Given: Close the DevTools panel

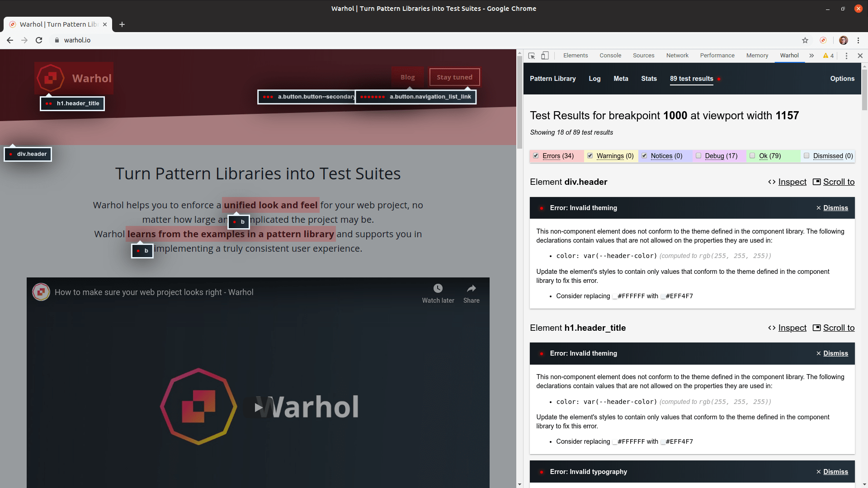Looking at the screenshot, I should (860, 56).
